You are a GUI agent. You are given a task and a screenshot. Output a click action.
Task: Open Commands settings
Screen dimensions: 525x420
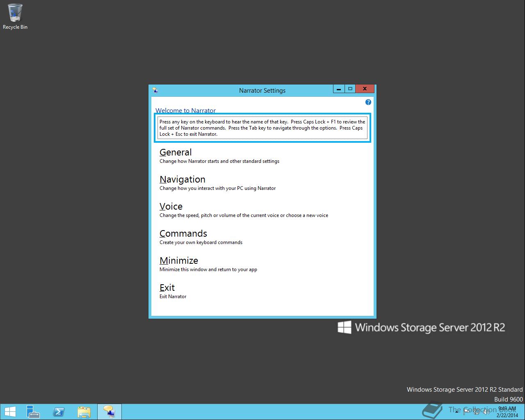(x=183, y=233)
